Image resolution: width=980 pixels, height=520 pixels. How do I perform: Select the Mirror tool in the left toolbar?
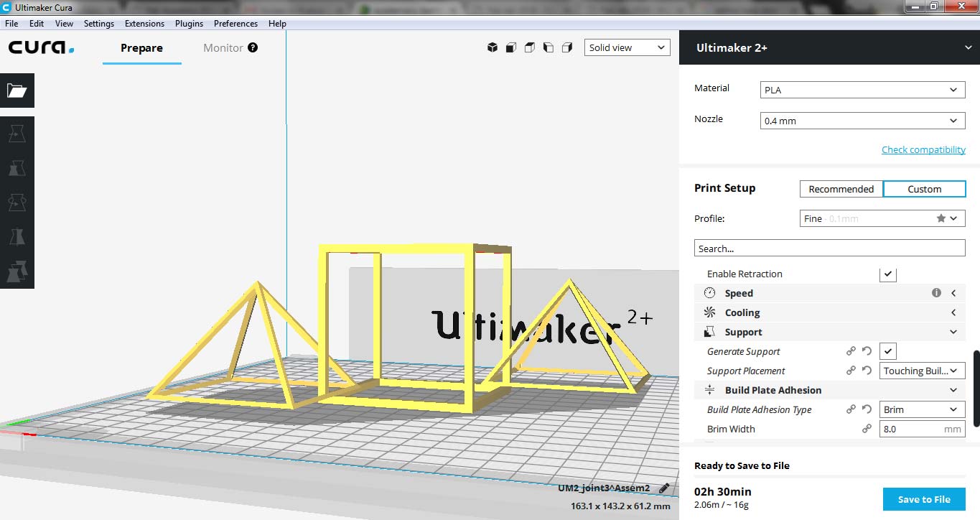tap(17, 237)
